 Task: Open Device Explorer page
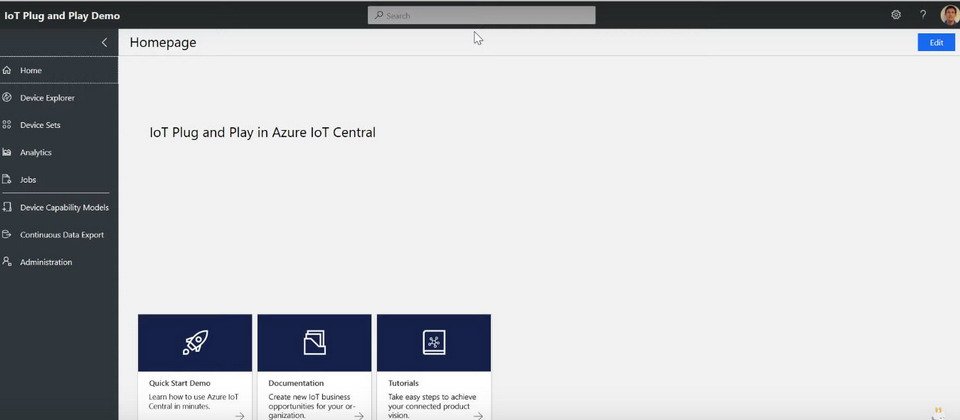tap(59, 97)
